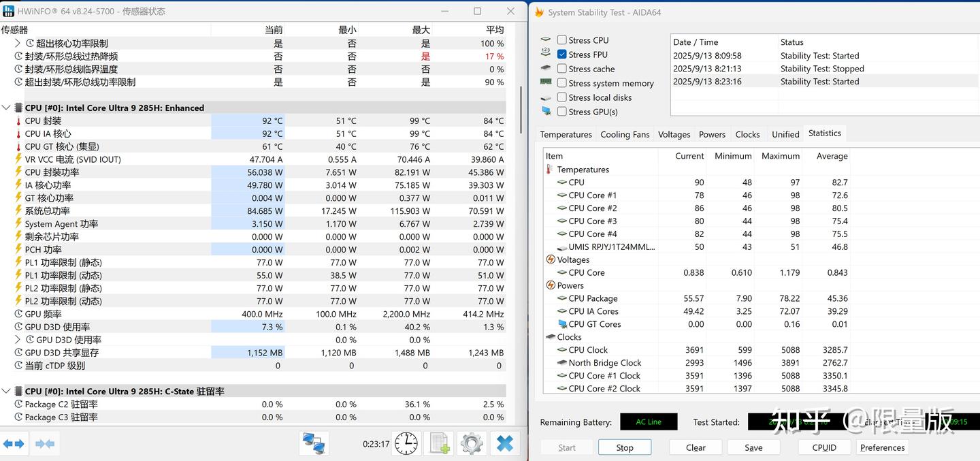980x461 pixels.
Task: Click thermometer icon beside CPU 封装 row
Action: (x=18, y=121)
